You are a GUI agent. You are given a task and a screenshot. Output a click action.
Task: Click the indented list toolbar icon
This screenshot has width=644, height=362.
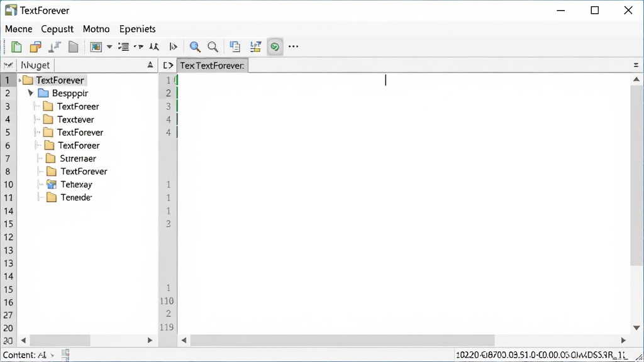tap(123, 47)
